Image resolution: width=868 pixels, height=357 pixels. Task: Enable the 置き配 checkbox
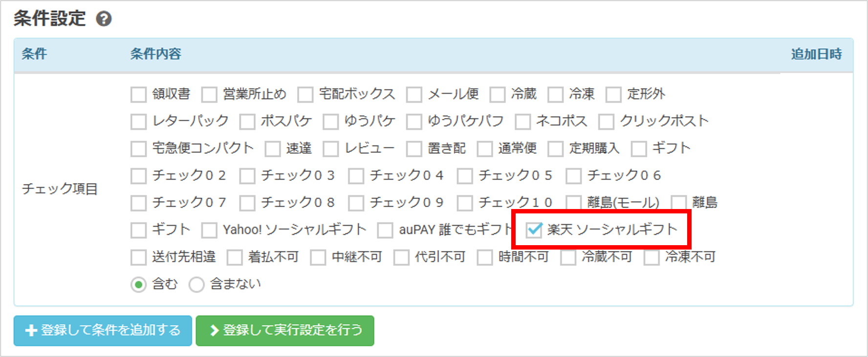414,148
